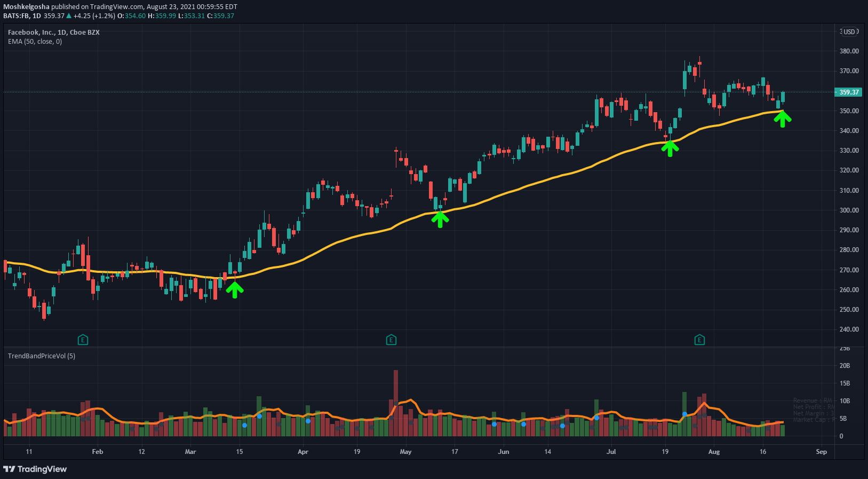Click the 270.00 price axis label
This screenshot has width=868, height=479.
point(849,270)
